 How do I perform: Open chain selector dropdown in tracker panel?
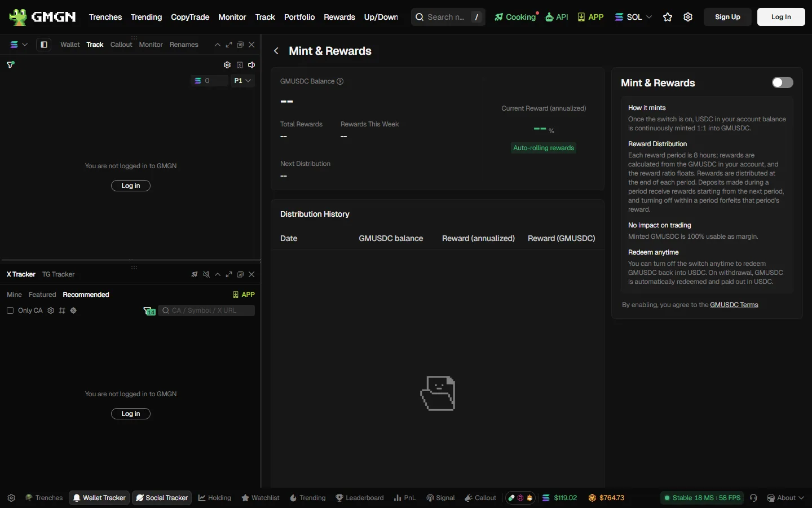tap(19, 45)
